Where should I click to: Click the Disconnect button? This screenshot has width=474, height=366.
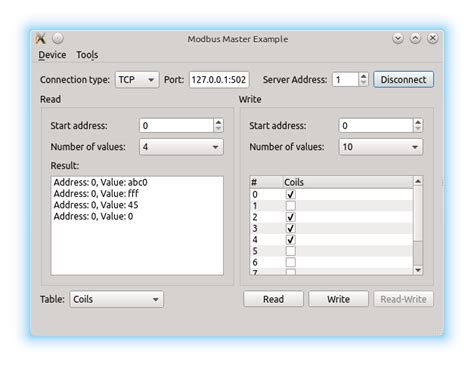coord(403,80)
